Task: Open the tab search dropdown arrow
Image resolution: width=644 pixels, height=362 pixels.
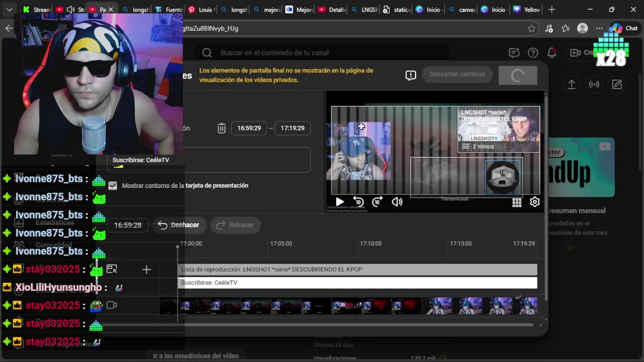Action: click(x=10, y=10)
